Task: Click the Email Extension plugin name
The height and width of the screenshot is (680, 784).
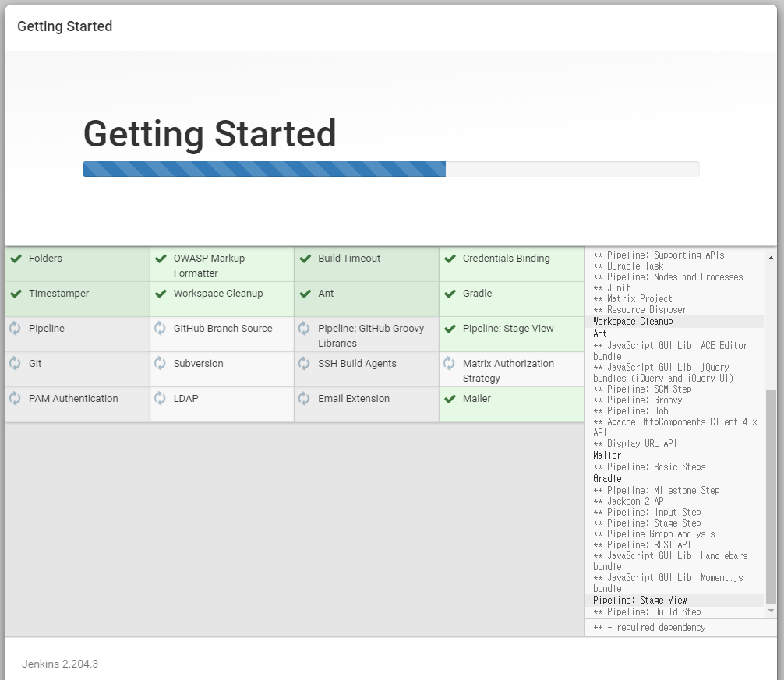Action: tap(354, 398)
